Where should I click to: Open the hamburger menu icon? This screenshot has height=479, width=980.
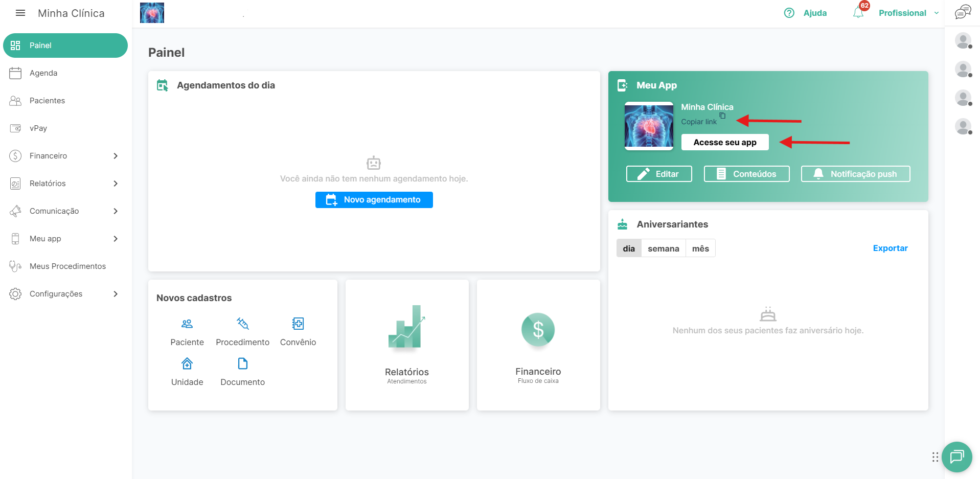click(20, 13)
